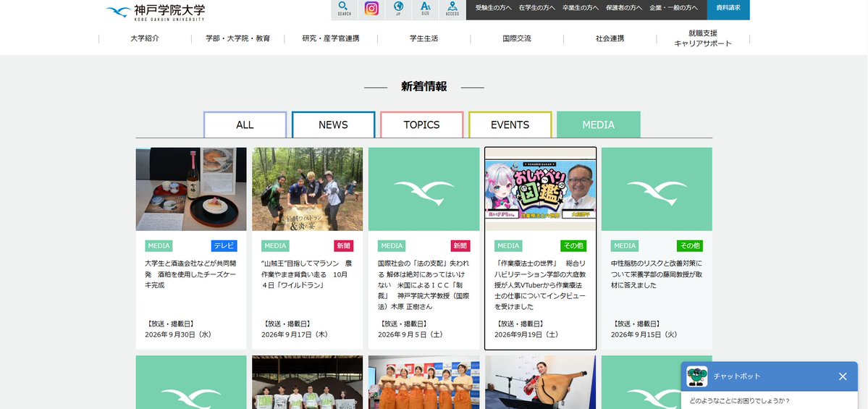The width and height of the screenshot is (868, 409).
Task: Open article 大学生と酒造会社などが共同開発
Action: 190,274
